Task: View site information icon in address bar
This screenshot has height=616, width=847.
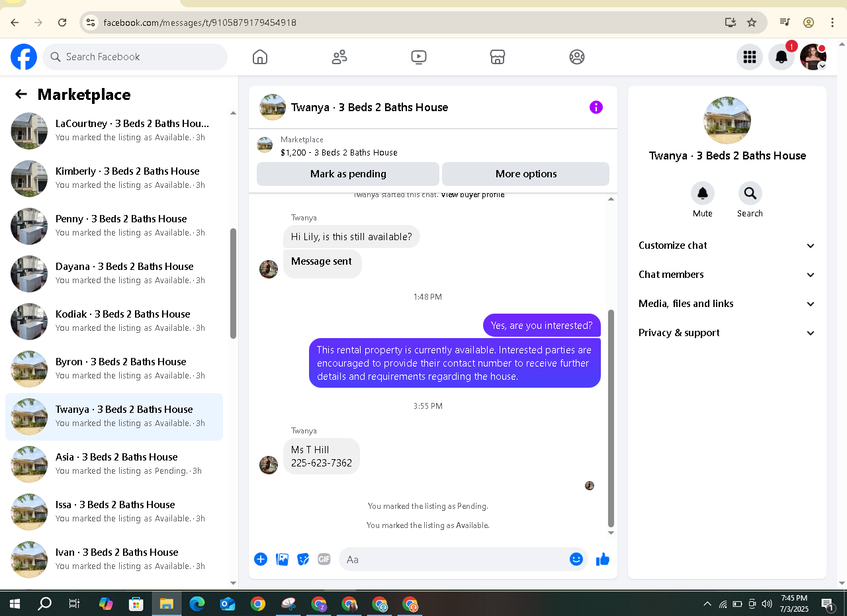Action: [x=91, y=22]
